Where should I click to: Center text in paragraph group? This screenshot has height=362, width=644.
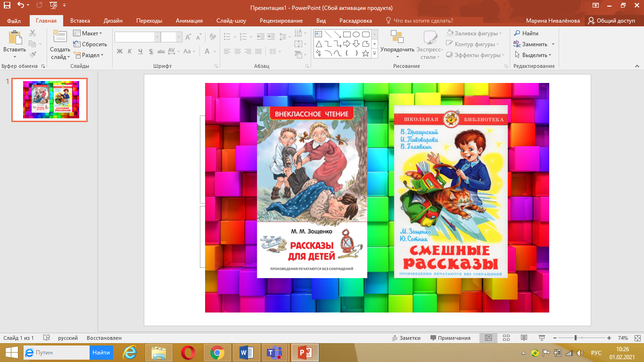tap(238, 51)
